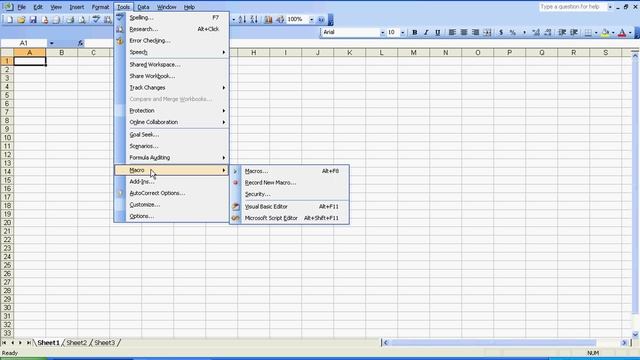The width and height of the screenshot is (640, 360).
Task: Click the Font Color red A swatch
Action: click(x=622, y=32)
